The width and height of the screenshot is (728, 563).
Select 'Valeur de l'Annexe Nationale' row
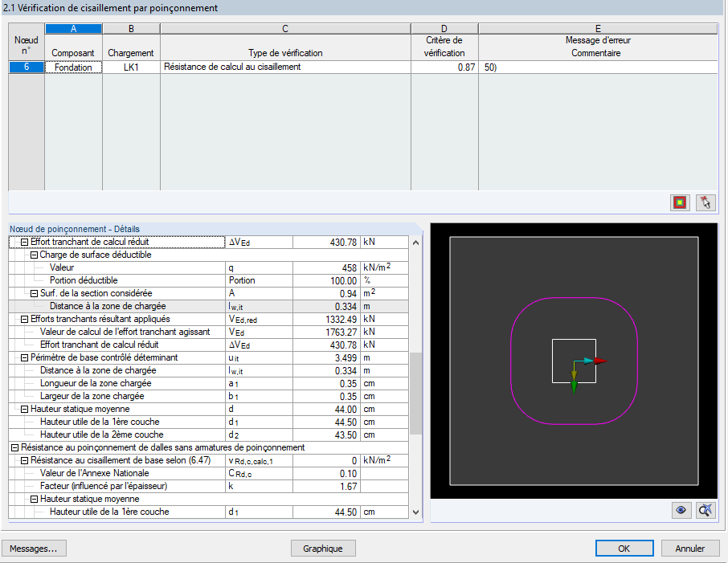(208, 473)
